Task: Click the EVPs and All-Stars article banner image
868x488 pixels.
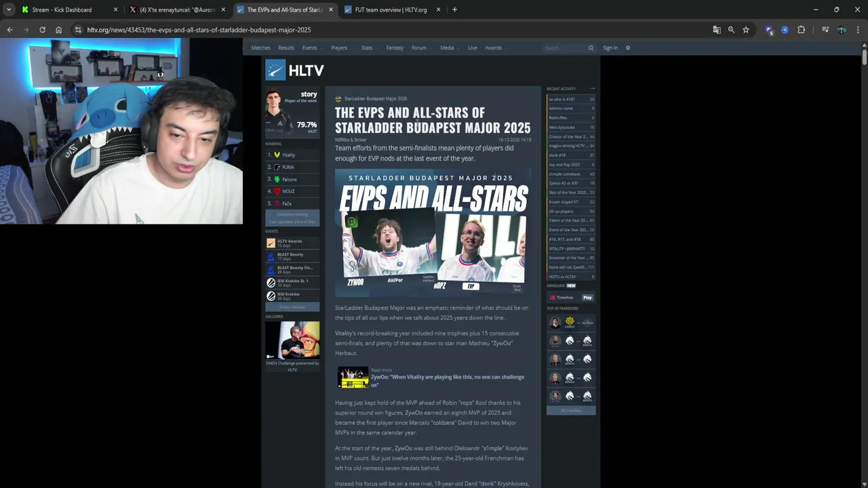Action: (433, 232)
